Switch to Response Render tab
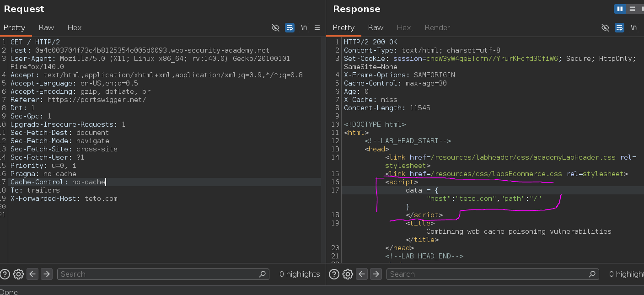The width and height of the screenshot is (644, 295). tap(437, 27)
